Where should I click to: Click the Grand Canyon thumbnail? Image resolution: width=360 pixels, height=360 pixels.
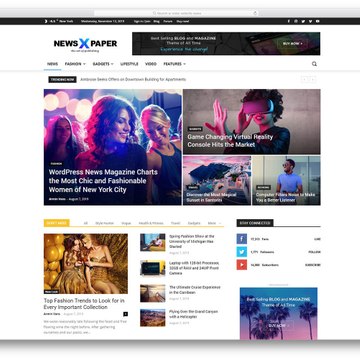(153, 318)
